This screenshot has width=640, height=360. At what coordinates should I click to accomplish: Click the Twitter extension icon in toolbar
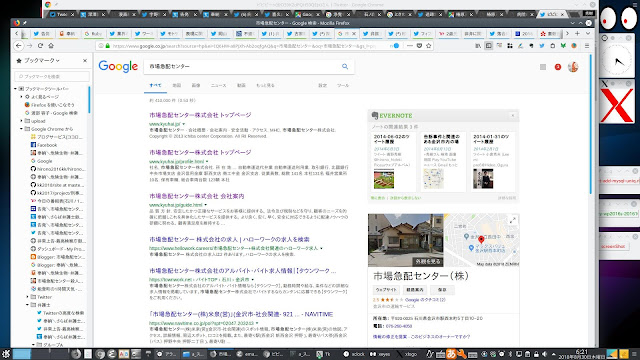click(x=542, y=46)
